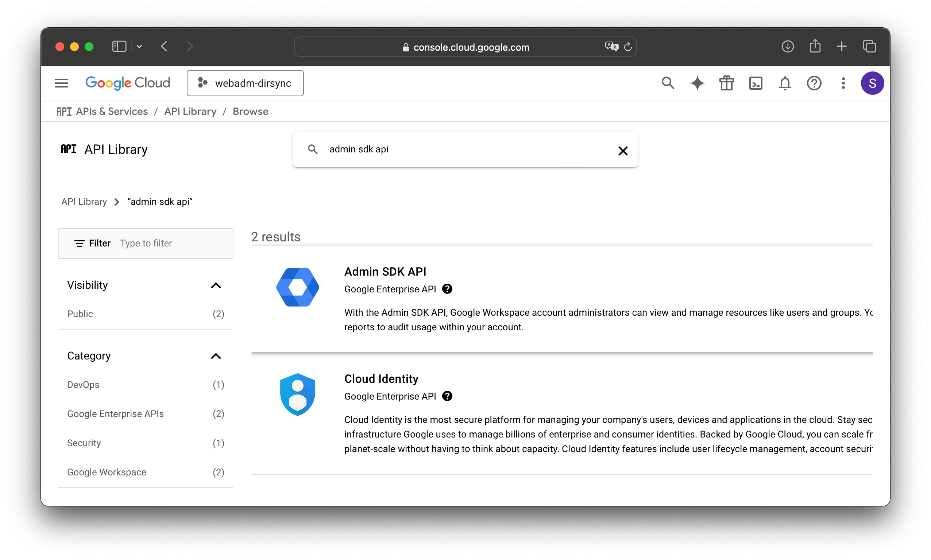The image size is (931, 560).
Task: Open the help question mark menu
Action: [814, 83]
